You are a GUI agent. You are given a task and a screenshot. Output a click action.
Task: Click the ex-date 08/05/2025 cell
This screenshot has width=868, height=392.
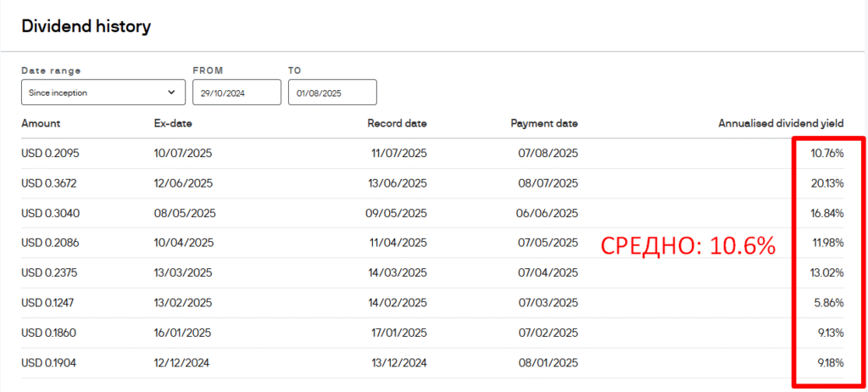[x=185, y=214]
